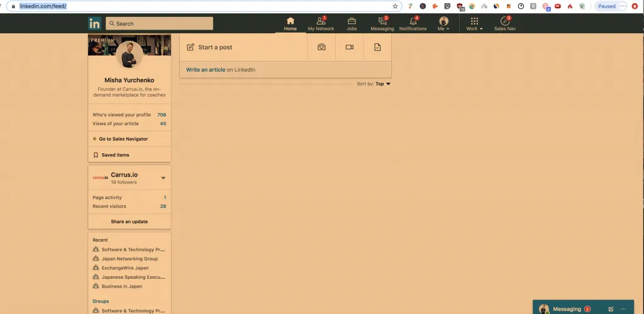This screenshot has width=644, height=314.
Task: Click the MetaMask fox extension icon
Action: 508,6
